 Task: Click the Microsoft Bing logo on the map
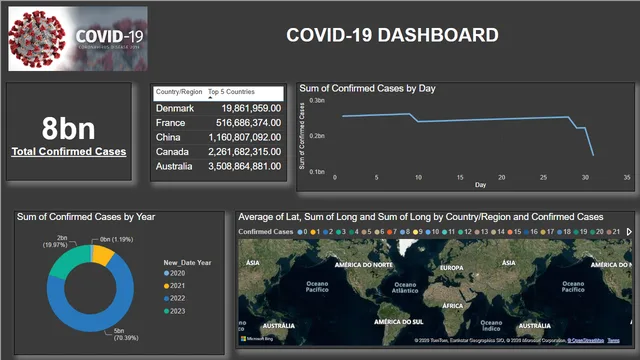(257, 339)
